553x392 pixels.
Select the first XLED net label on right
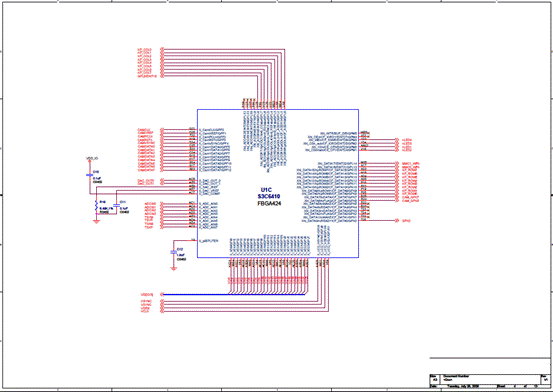pyautogui.click(x=407, y=140)
